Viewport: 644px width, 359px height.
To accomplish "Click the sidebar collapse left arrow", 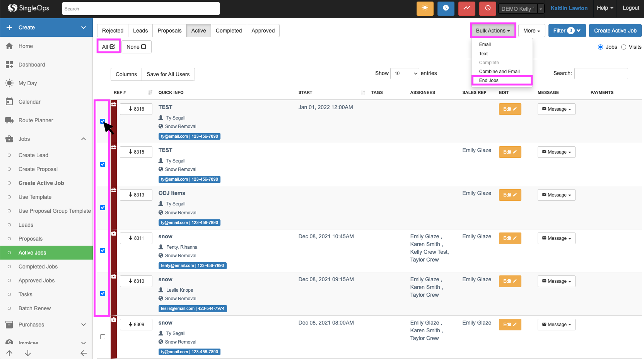I will coord(83,353).
